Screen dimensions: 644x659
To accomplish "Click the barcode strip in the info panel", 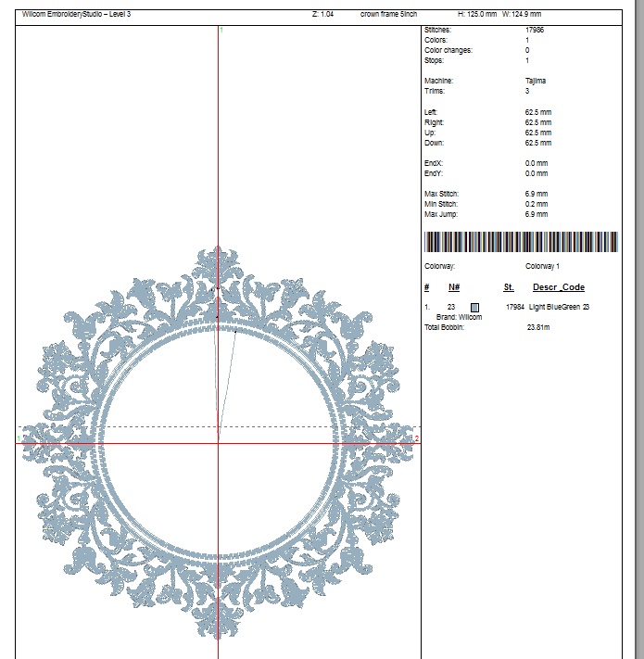I will 521,242.
